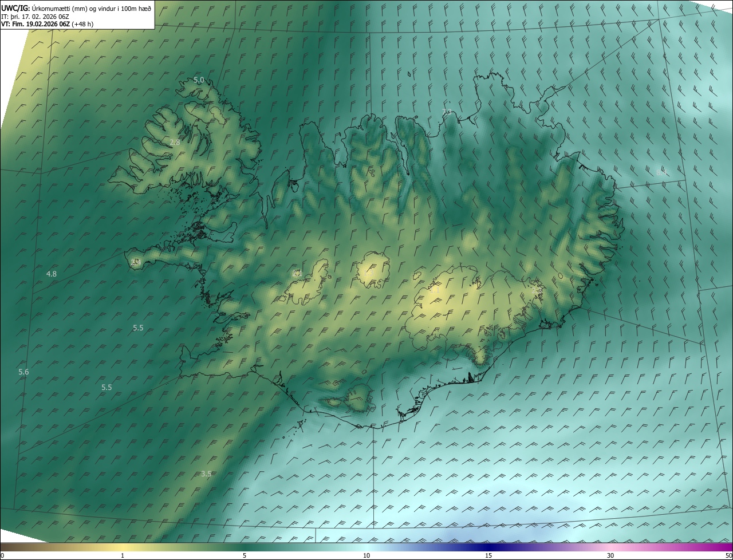
Task: Click the '8.4' value off the east coast
Action: tap(661, 172)
